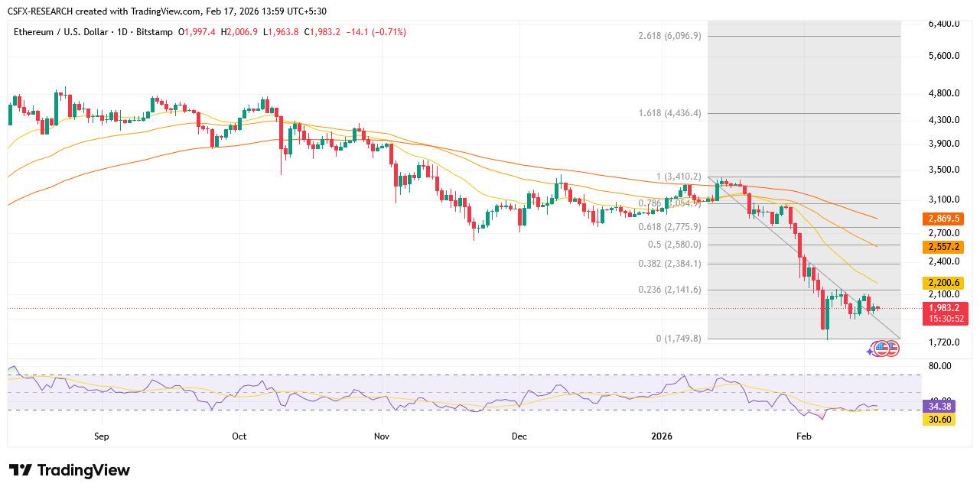Screen dimensions: 980x493
Task: Click the yellow RSI average 30.60 label
Action: 939,419
